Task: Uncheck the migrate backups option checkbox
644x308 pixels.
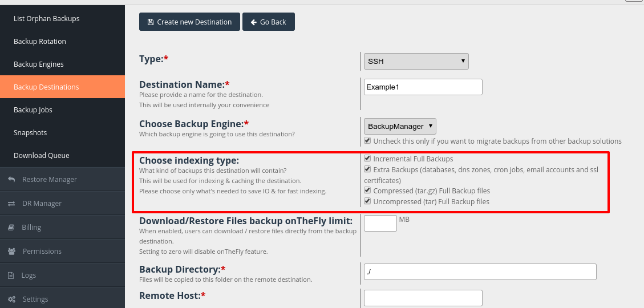Action: click(367, 141)
